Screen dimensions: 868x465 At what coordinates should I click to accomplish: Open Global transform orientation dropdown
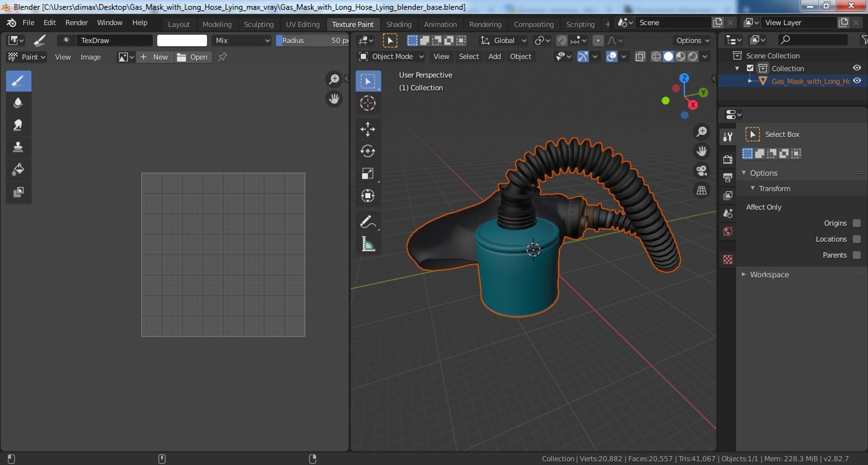503,40
